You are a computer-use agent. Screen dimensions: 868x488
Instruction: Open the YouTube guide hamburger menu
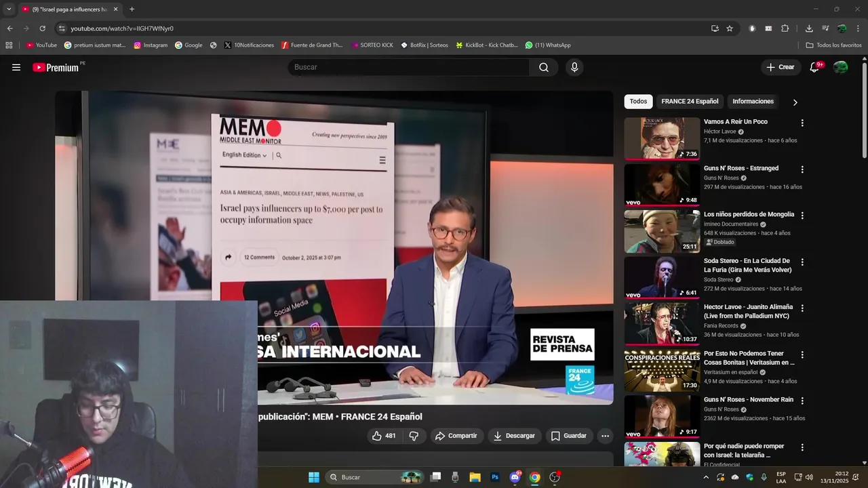click(x=16, y=67)
